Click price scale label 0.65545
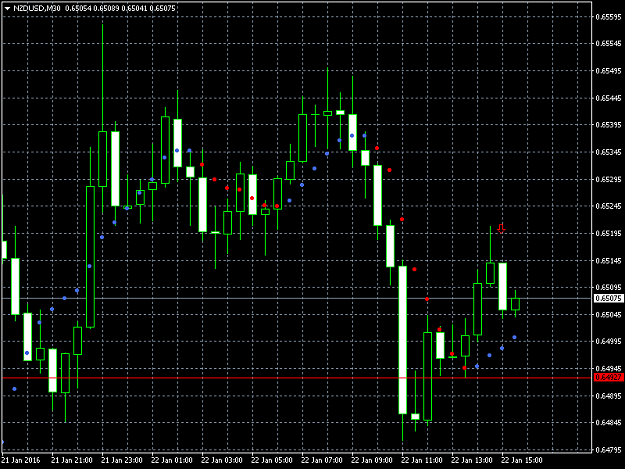Image resolution: width=625 pixels, height=469 pixels. [608, 43]
